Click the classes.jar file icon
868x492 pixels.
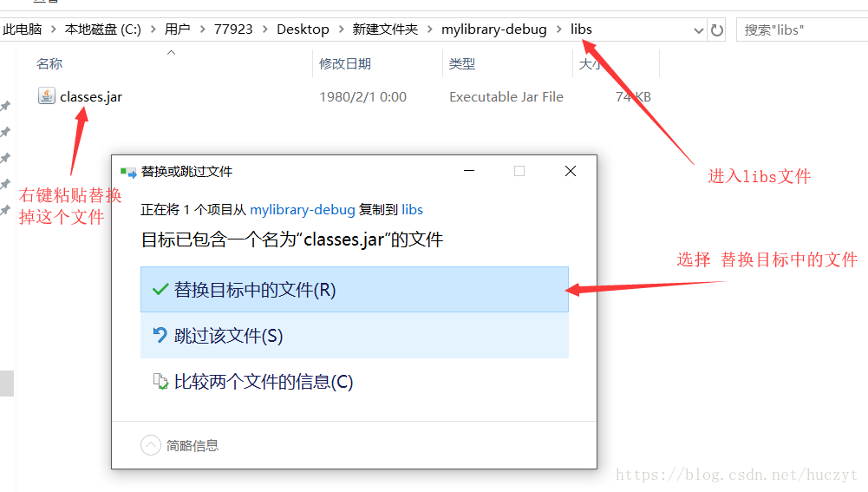point(47,95)
